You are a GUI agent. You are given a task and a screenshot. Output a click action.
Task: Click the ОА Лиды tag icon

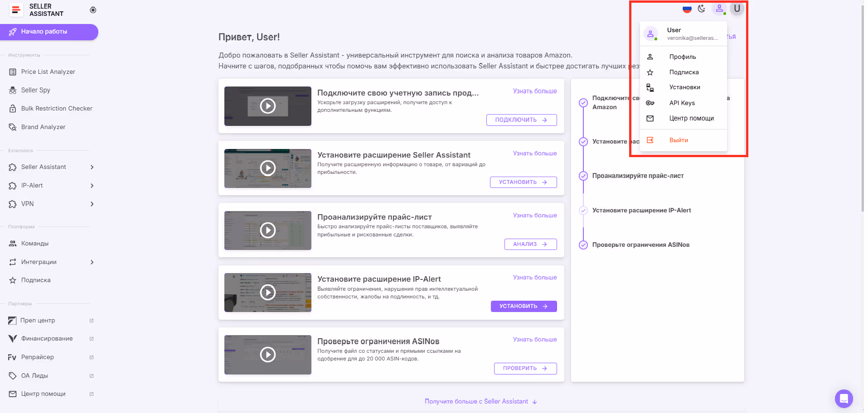(13, 376)
